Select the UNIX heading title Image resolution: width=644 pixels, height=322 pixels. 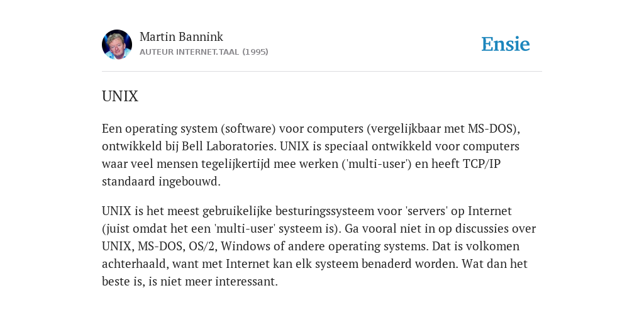click(x=120, y=96)
